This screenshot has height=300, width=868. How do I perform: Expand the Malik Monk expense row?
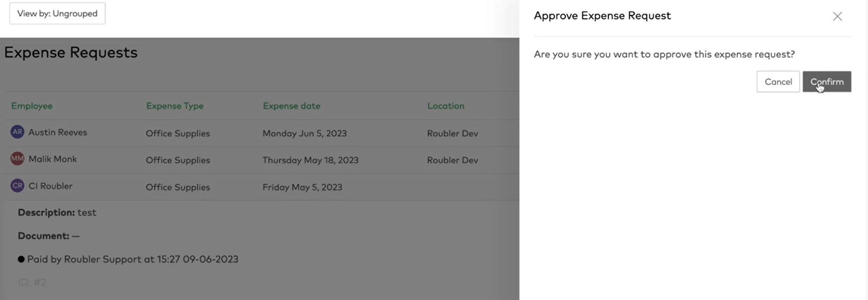click(262, 160)
